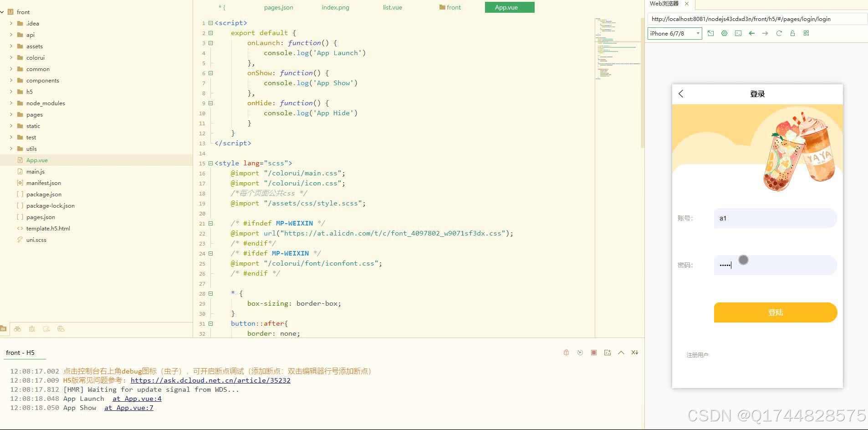
Task: Open template.h5.html in the file tree
Action: click(x=48, y=228)
